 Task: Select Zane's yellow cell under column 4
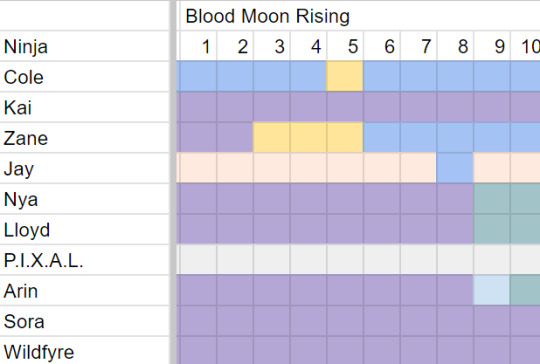tap(309, 137)
